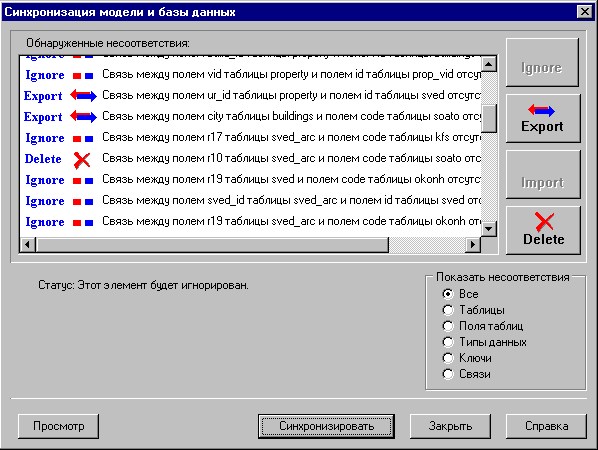Click the ignore squares icon in the r17 sved_arc row
598x450 pixels.
83,139
